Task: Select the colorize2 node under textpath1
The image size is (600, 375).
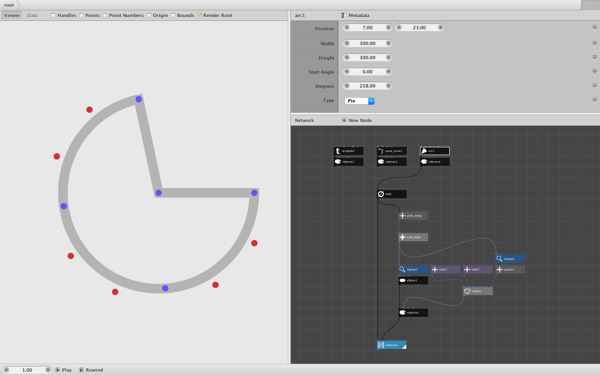Action: 349,162
